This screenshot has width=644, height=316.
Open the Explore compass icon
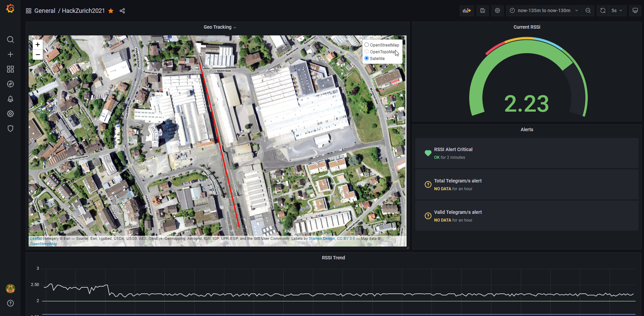coord(10,84)
